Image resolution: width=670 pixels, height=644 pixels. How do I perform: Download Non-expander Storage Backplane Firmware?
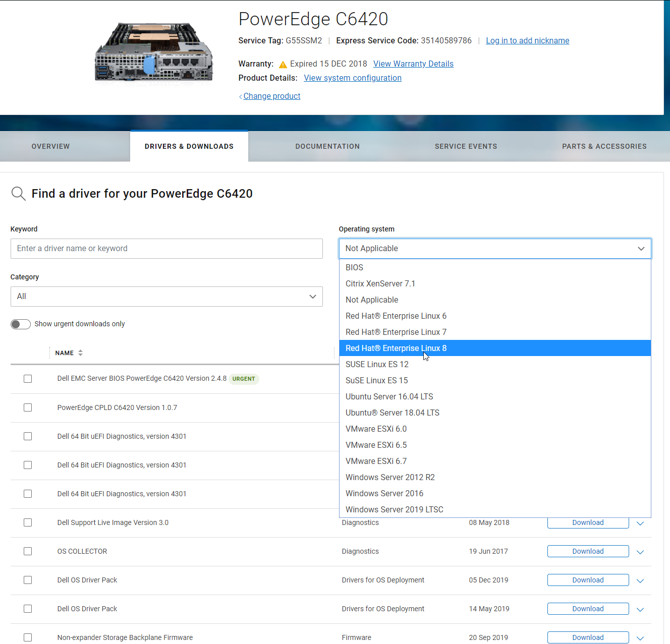coord(588,637)
